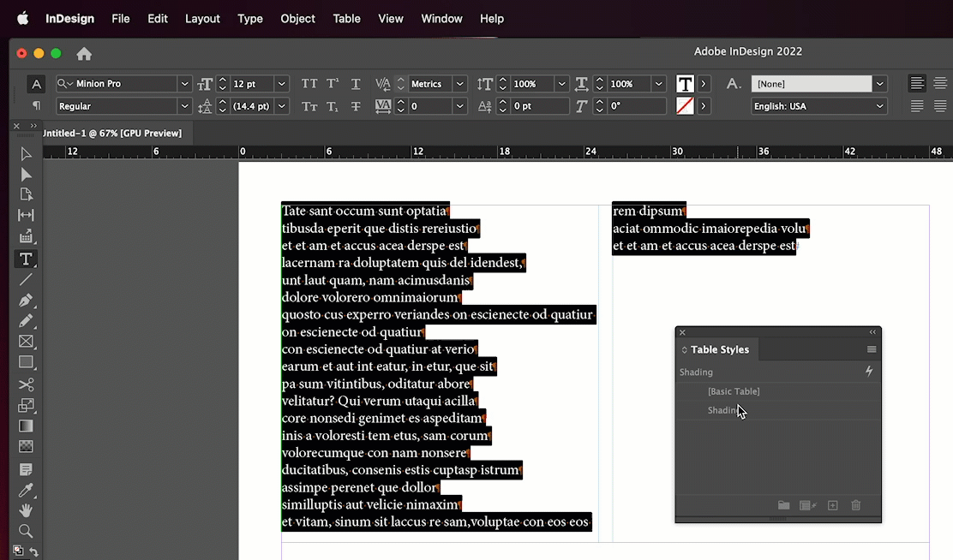953x560 pixels.
Task: Swap fill and stroke in toolbox
Action: pyautogui.click(x=34, y=552)
